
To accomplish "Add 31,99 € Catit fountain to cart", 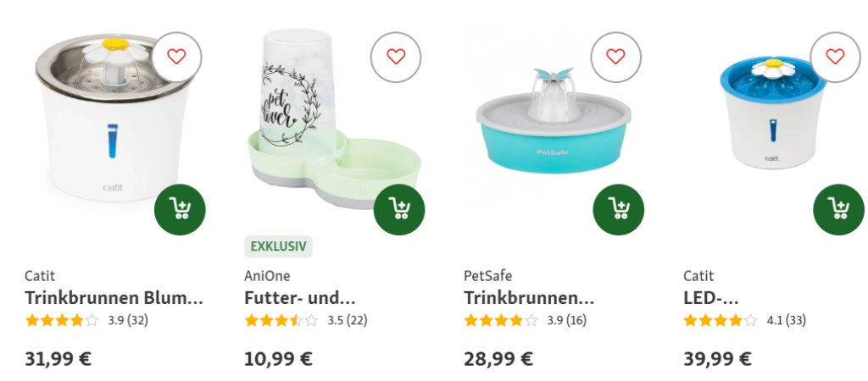I will click(x=180, y=210).
